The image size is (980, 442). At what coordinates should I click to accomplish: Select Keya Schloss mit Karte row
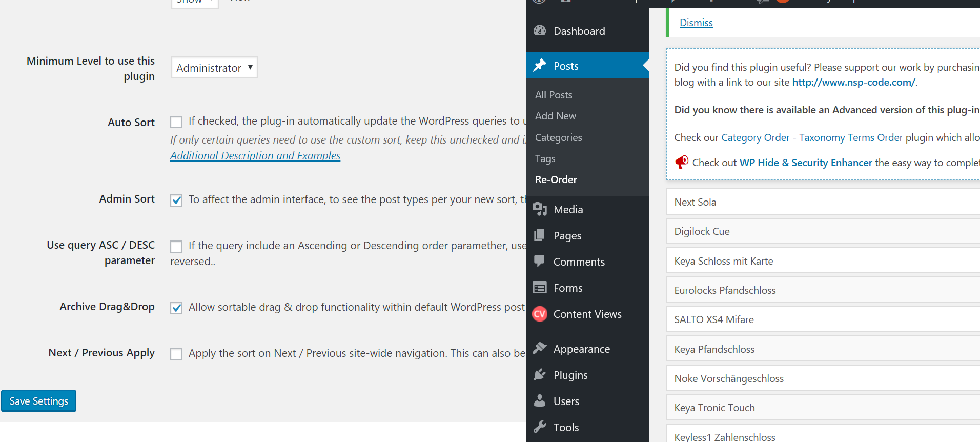823,261
